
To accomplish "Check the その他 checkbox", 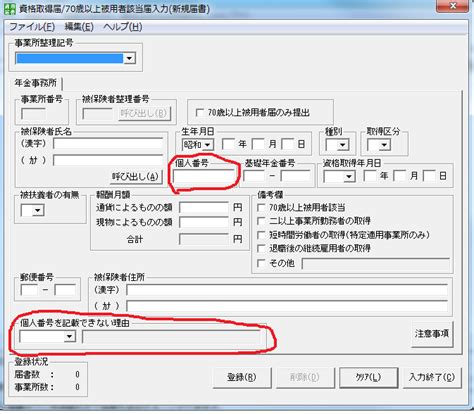I will (x=261, y=263).
